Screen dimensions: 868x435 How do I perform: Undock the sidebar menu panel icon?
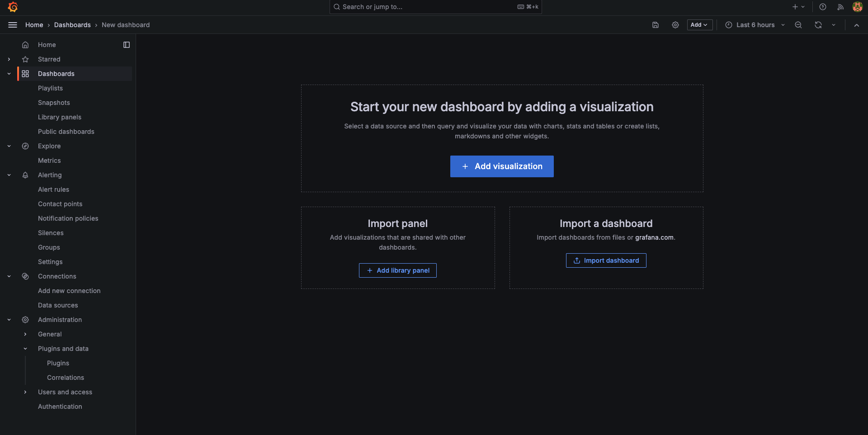pyautogui.click(x=127, y=45)
